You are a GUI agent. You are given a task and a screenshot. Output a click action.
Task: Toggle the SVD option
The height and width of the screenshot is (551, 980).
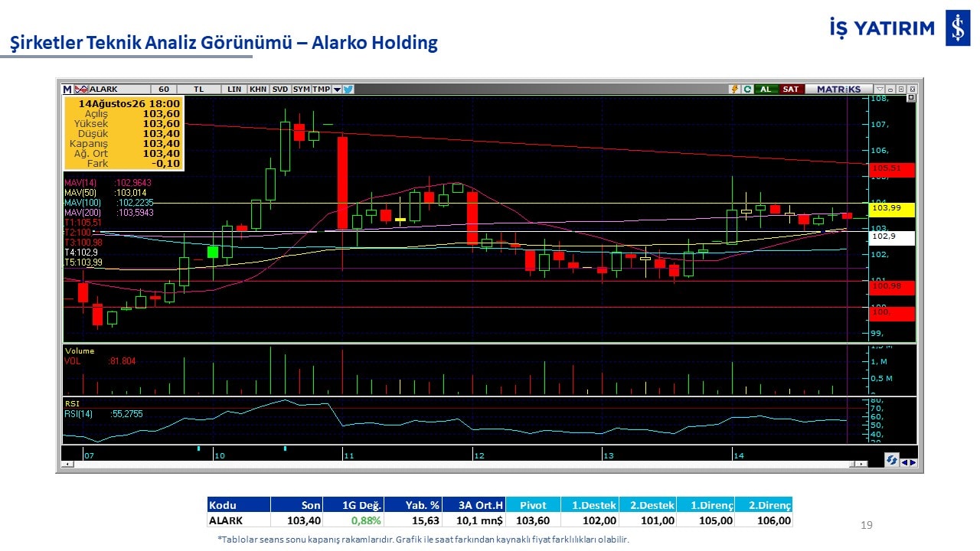[280, 90]
